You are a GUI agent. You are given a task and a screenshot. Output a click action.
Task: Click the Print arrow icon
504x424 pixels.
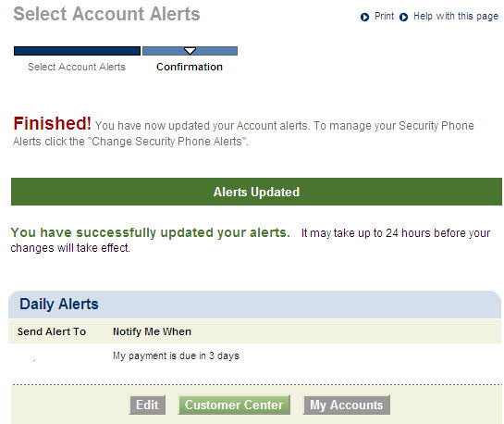[x=364, y=17]
